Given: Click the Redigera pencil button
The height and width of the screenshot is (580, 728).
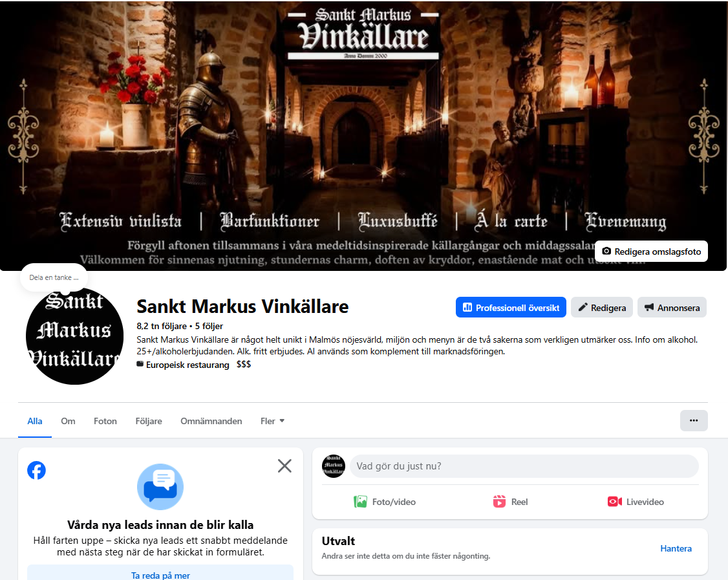Looking at the screenshot, I should point(602,307).
